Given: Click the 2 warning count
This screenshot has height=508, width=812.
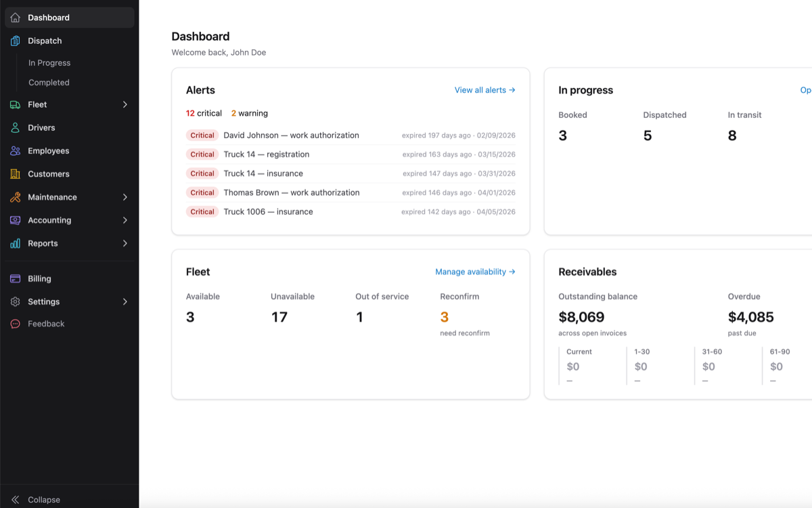Looking at the screenshot, I should [250, 113].
